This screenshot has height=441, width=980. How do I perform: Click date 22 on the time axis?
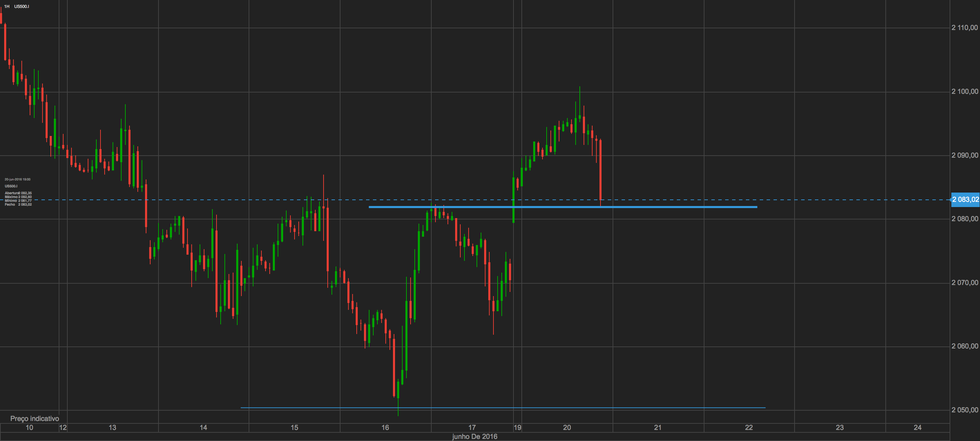tap(749, 427)
